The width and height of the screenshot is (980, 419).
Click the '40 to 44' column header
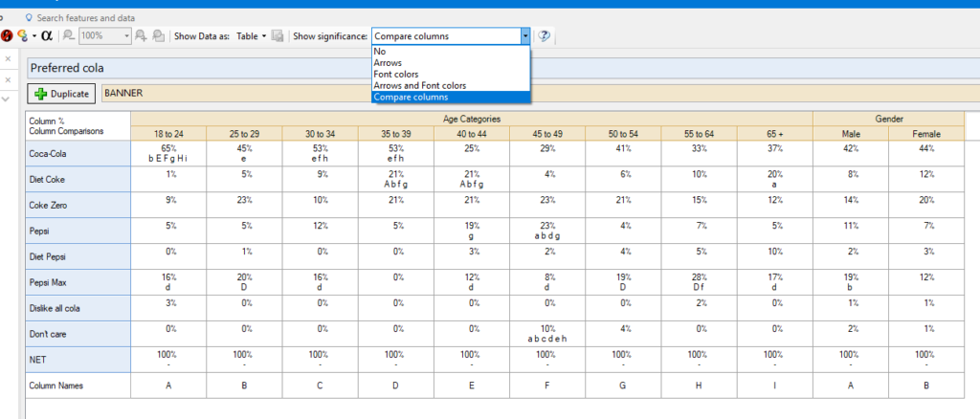tap(472, 134)
